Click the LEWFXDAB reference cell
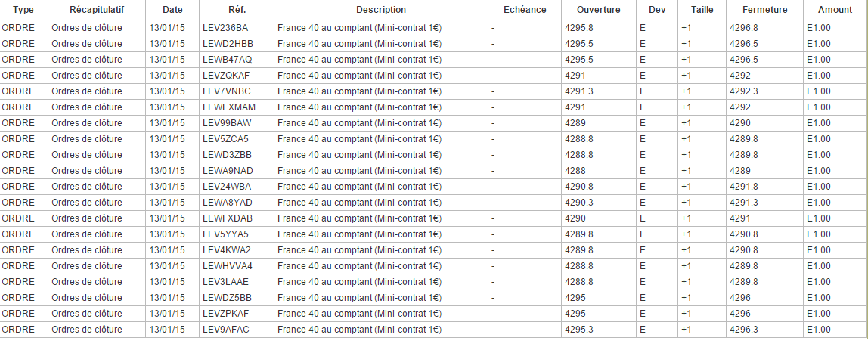Image resolution: width=868 pixels, height=347 pixels. [x=228, y=218]
